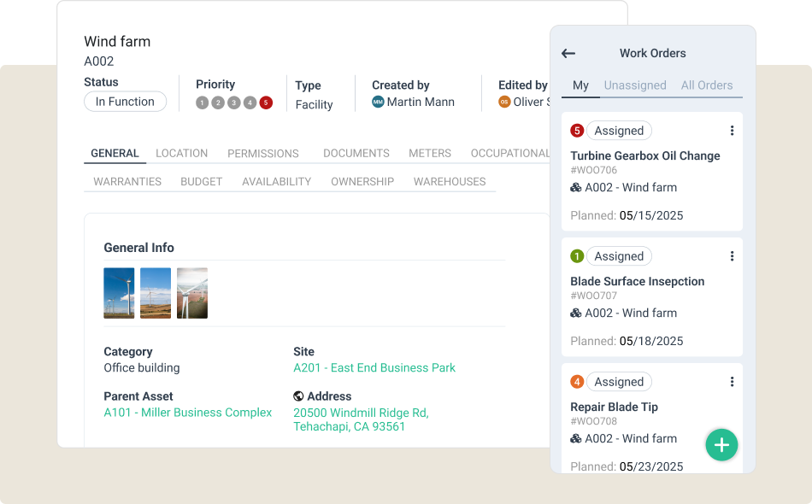Click the green add work order button
Viewport: 812px width, 504px height.
click(x=721, y=445)
